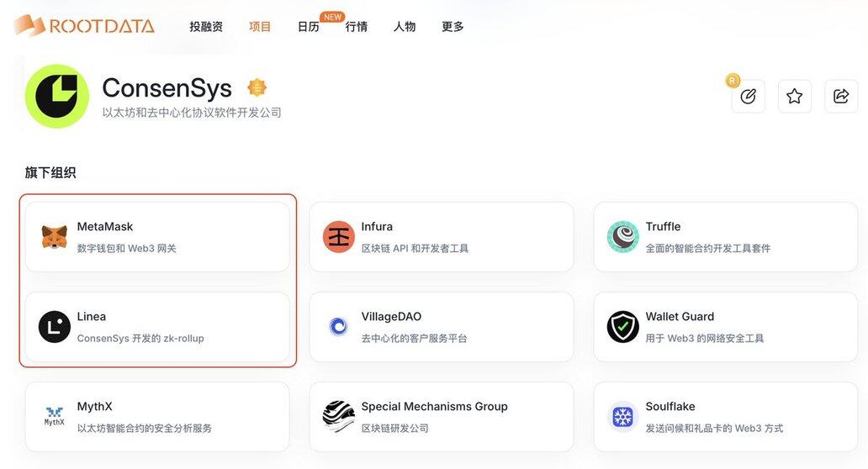The width and height of the screenshot is (868, 469).
Task: Click the MythX logo icon
Action: (54, 416)
